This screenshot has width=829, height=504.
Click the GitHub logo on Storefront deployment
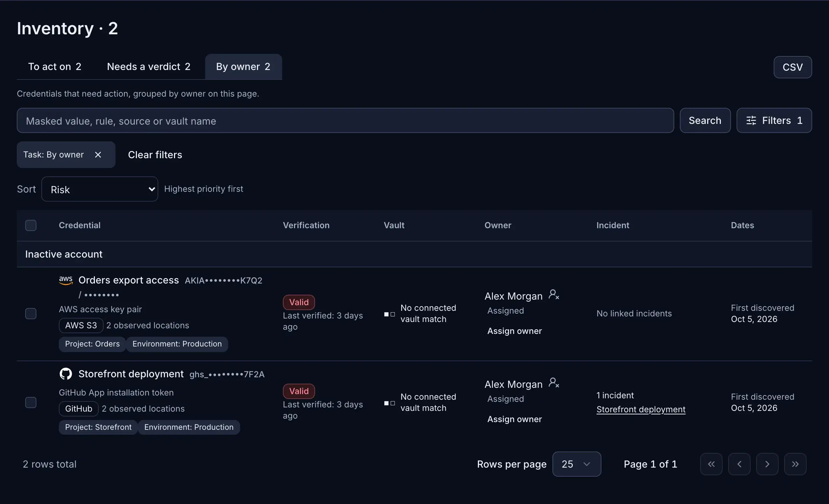click(66, 374)
